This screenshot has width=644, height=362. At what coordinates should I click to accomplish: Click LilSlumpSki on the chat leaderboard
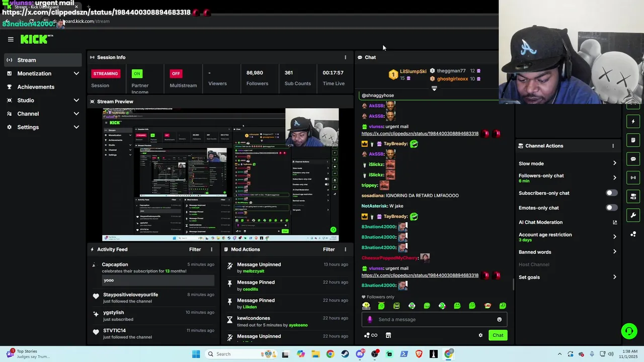pyautogui.click(x=413, y=71)
